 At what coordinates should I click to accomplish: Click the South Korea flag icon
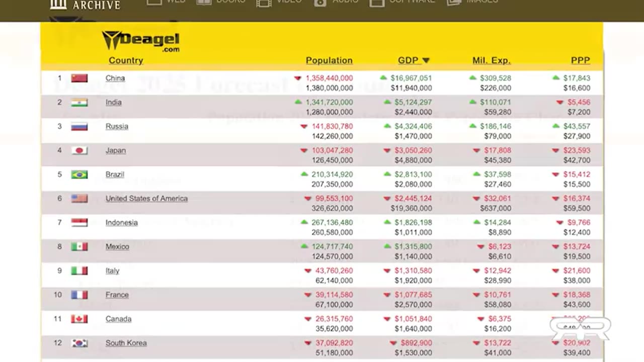pyautogui.click(x=79, y=343)
